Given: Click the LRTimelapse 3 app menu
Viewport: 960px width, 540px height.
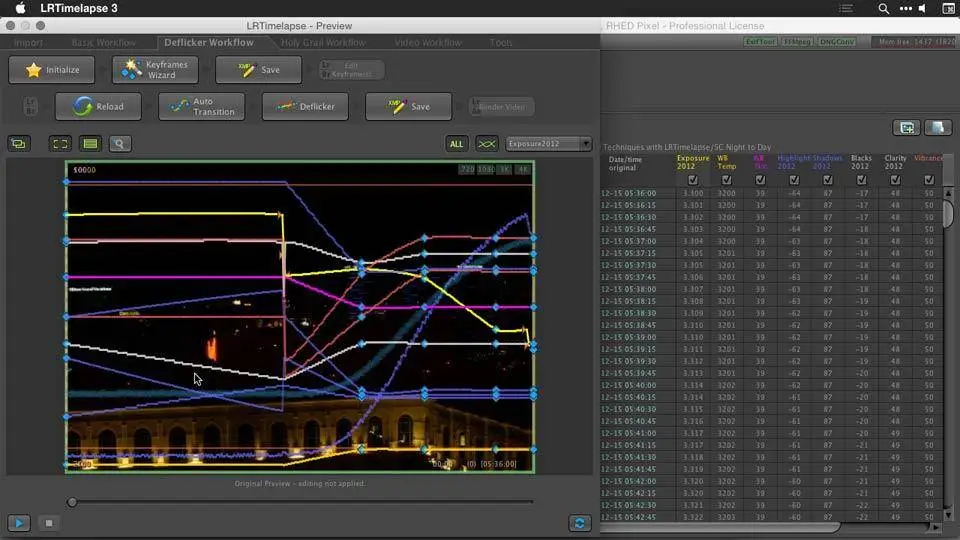Looking at the screenshot, I should 78,8.
